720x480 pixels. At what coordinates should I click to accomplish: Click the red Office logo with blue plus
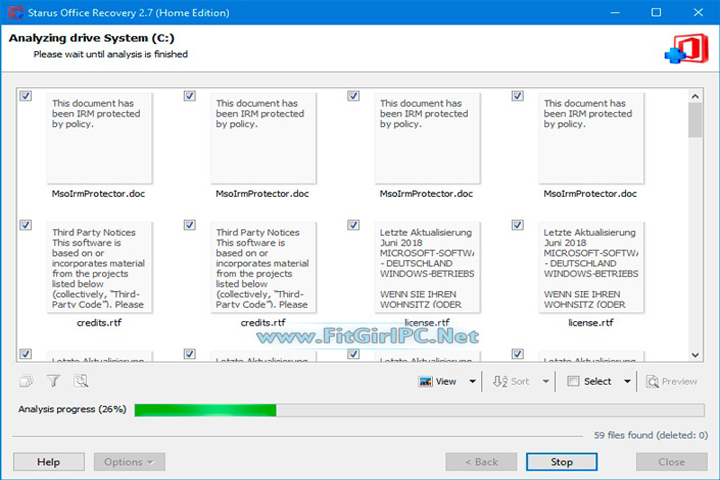point(686,49)
